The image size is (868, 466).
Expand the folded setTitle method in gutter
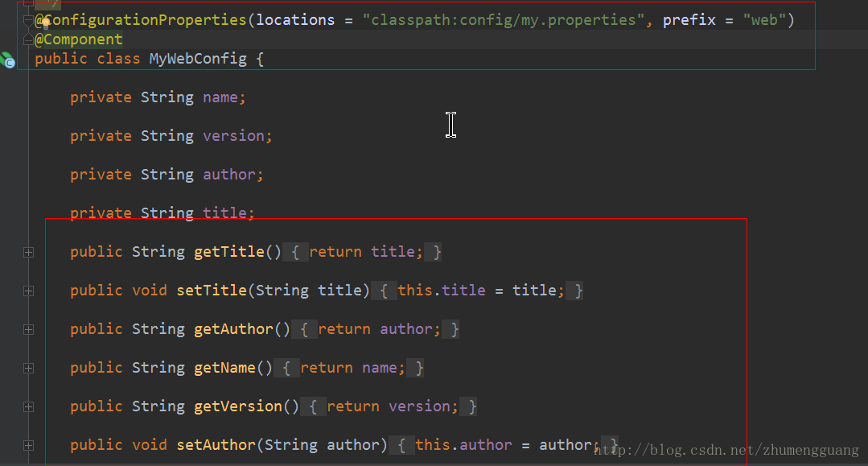29,291
